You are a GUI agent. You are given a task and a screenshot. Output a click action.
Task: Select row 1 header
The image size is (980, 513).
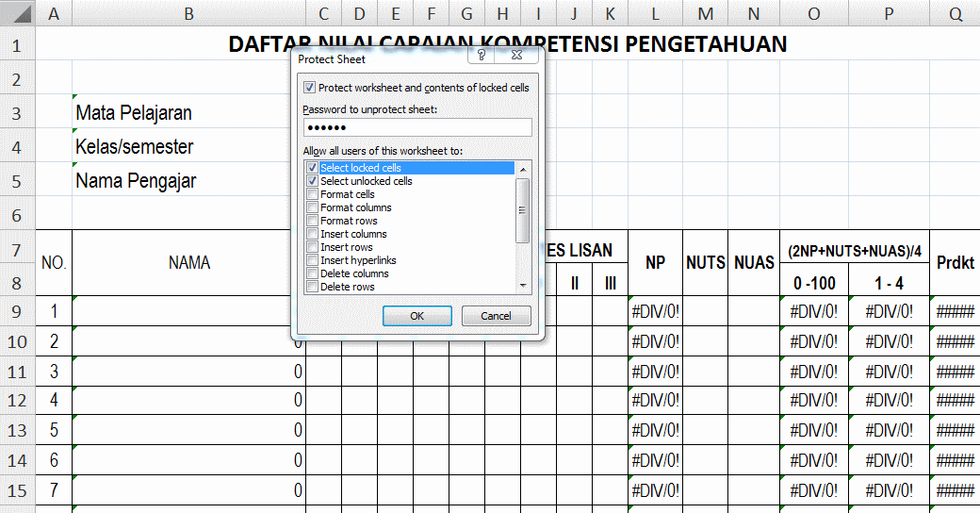(x=18, y=43)
